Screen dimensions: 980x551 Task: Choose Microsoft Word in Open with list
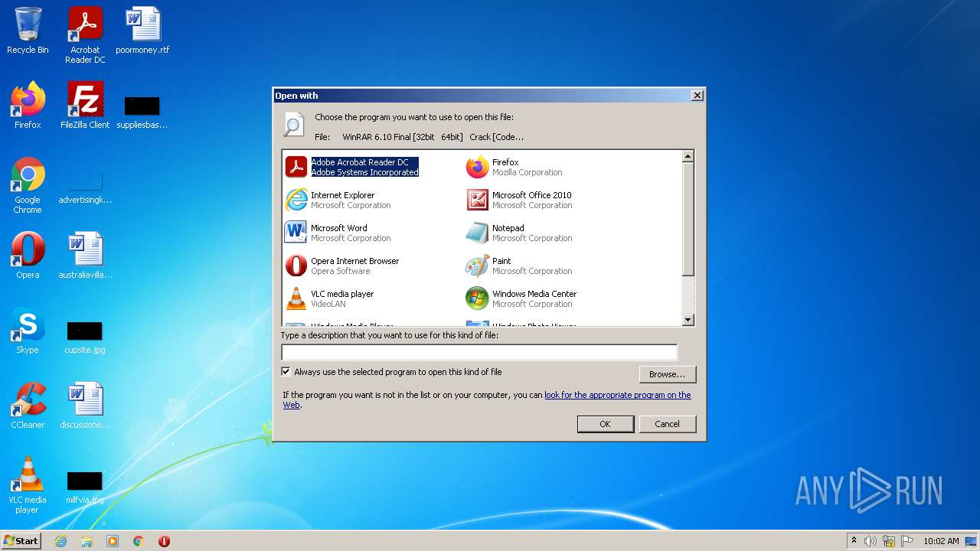point(338,233)
